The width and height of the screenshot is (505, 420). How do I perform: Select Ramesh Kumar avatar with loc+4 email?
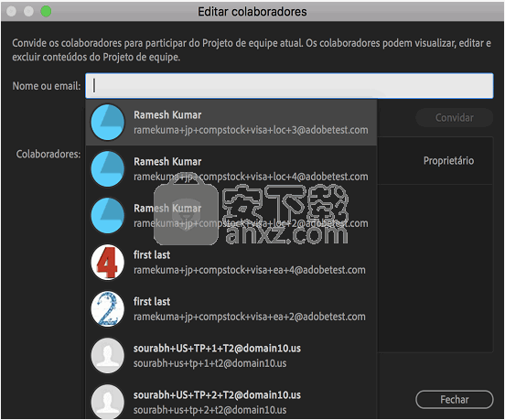pyautogui.click(x=108, y=168)
